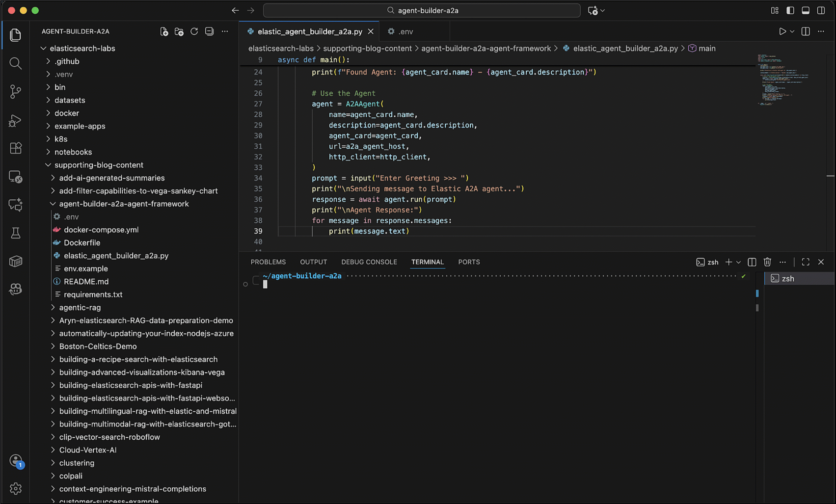Split the editor into two panes
836x504 pixels.
(x=805, y=31)
